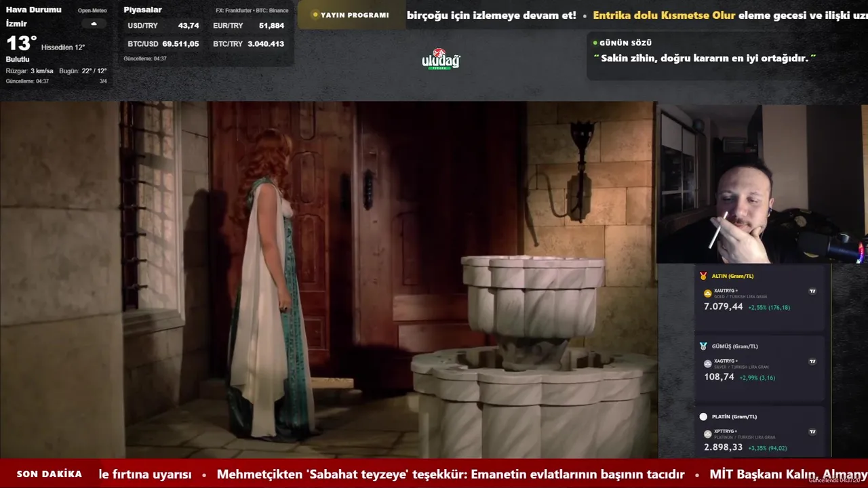Click the 'Piyasalar' markets title
The width and height of the screenshot is (868, 488).
142,10
